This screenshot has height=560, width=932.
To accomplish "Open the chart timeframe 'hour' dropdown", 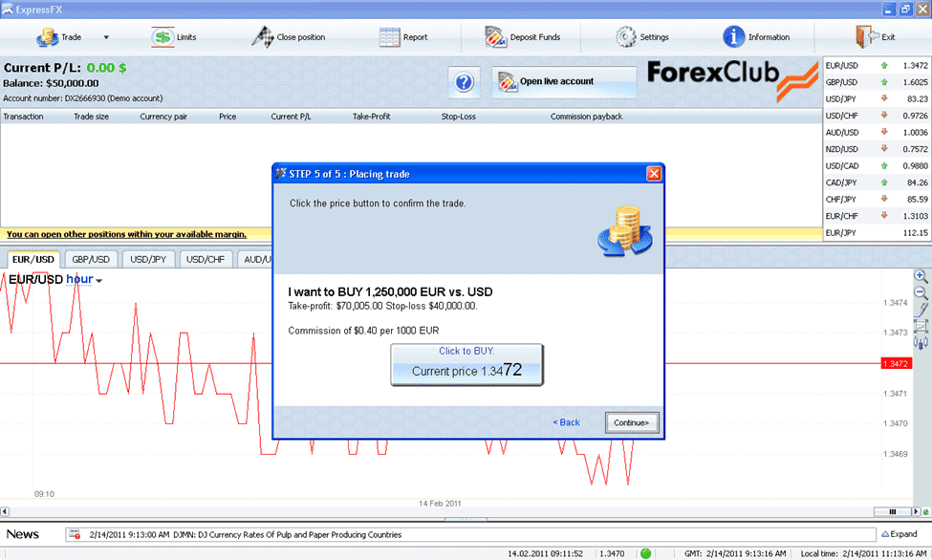I will tap(84, 279).
